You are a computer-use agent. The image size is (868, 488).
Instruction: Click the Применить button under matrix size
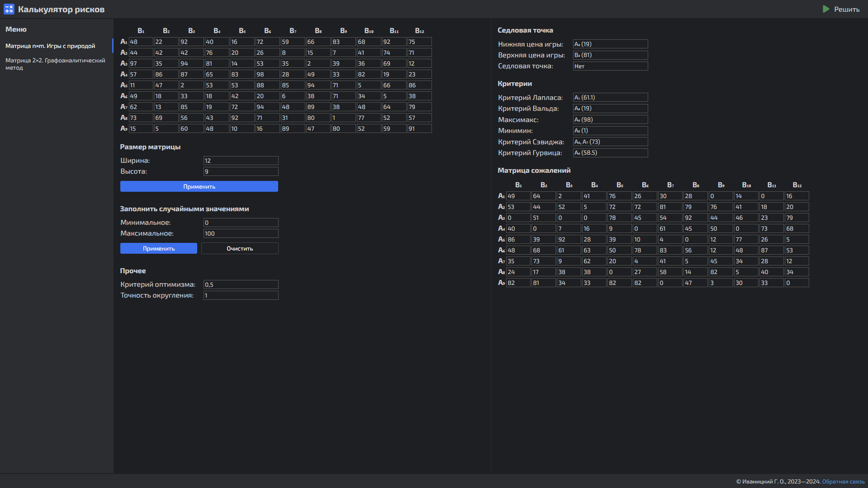[199, 186]
